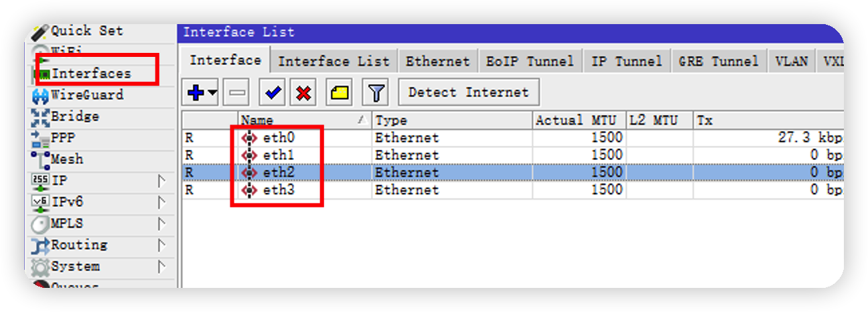Open PPP from the sidebar

click(x=63, y=138)
